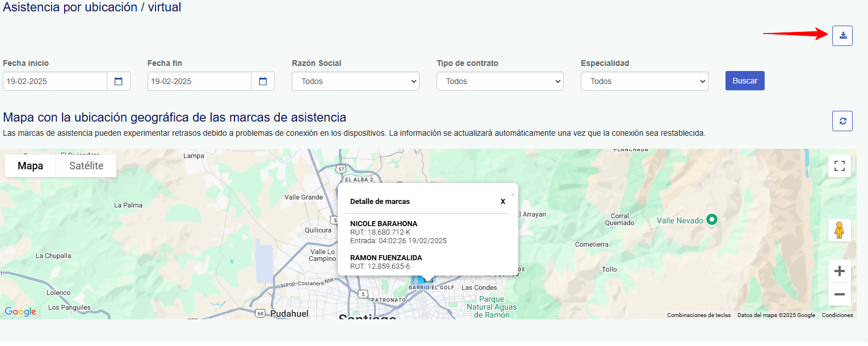Open the Fecha fin calendar picker

pyautogui.click(x=263, y=81)
